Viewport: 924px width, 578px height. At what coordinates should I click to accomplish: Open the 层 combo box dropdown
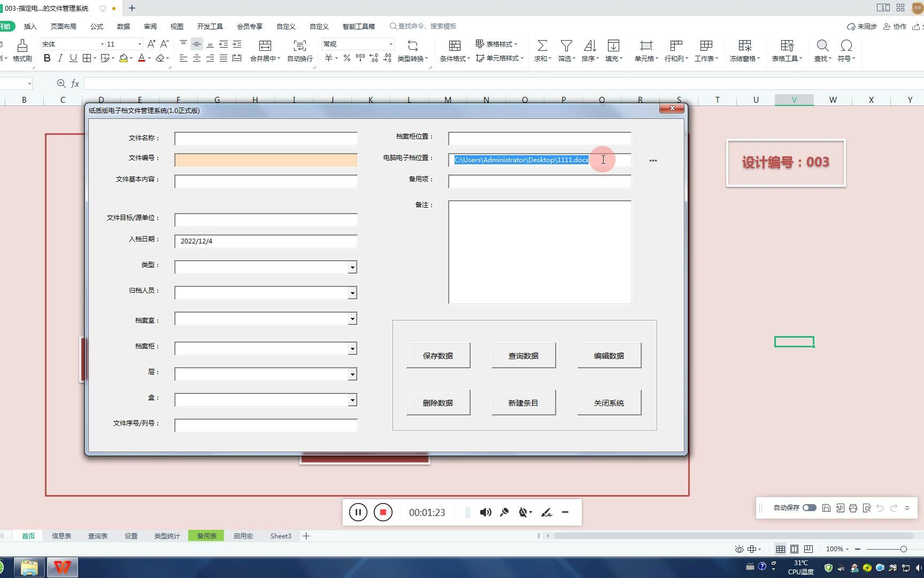[352, 375]
